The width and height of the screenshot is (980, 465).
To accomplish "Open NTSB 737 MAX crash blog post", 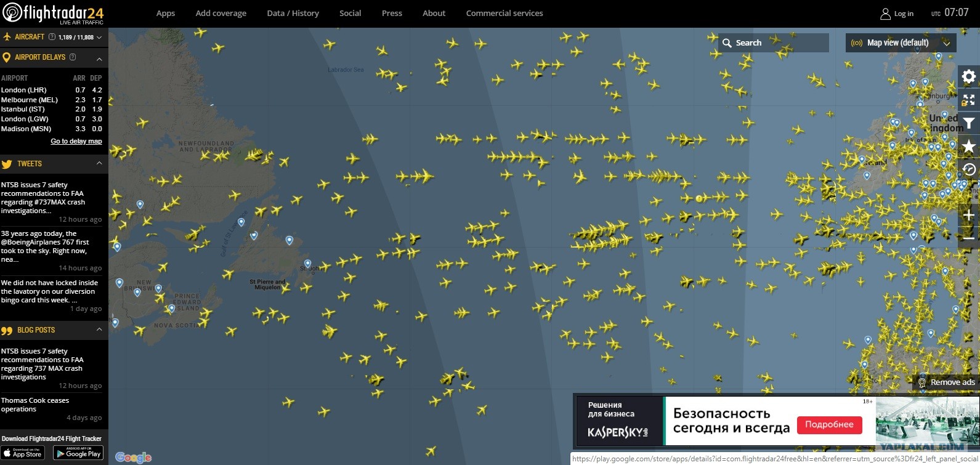I will 42,364.
